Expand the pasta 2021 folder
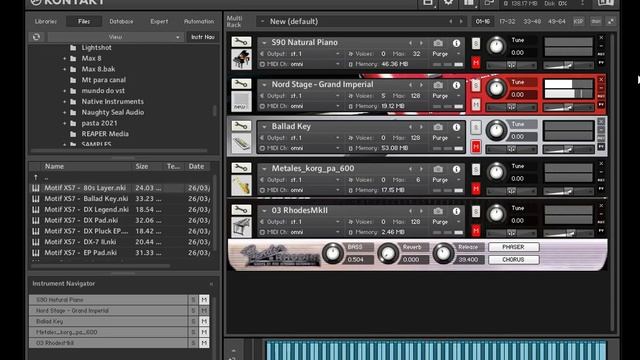 click(x=64, y=123)
